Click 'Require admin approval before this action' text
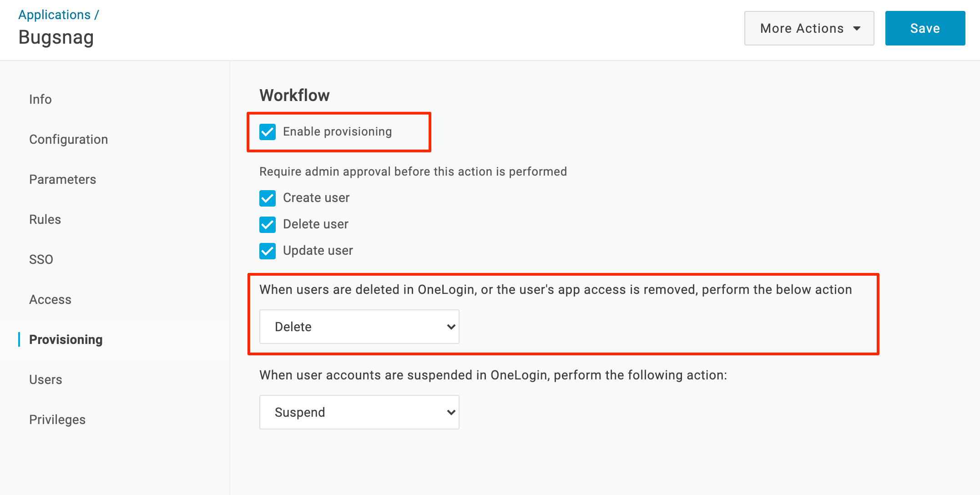Screen dimensions: 980x495 [413, 172]
